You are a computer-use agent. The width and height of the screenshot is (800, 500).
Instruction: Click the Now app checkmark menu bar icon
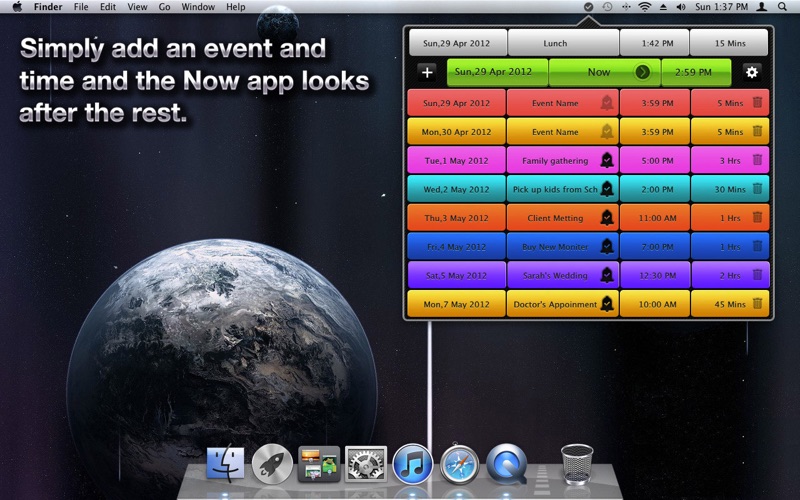[x=589, y=7]
